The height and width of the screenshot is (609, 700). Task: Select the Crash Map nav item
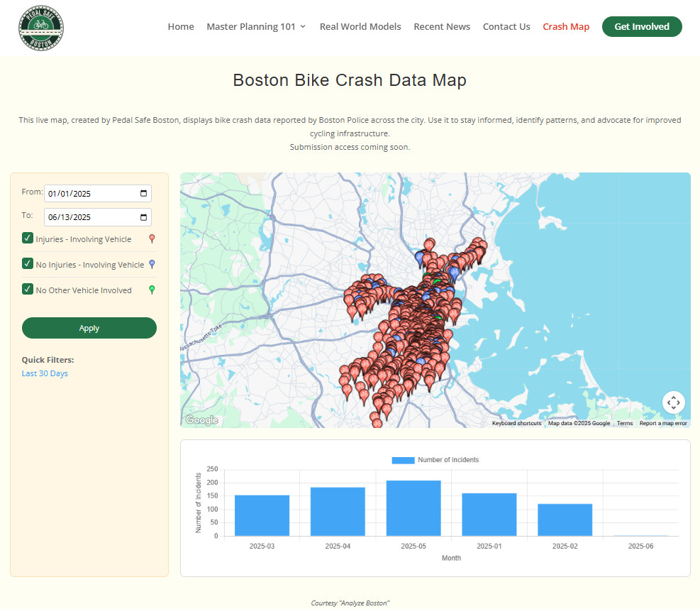566,27
